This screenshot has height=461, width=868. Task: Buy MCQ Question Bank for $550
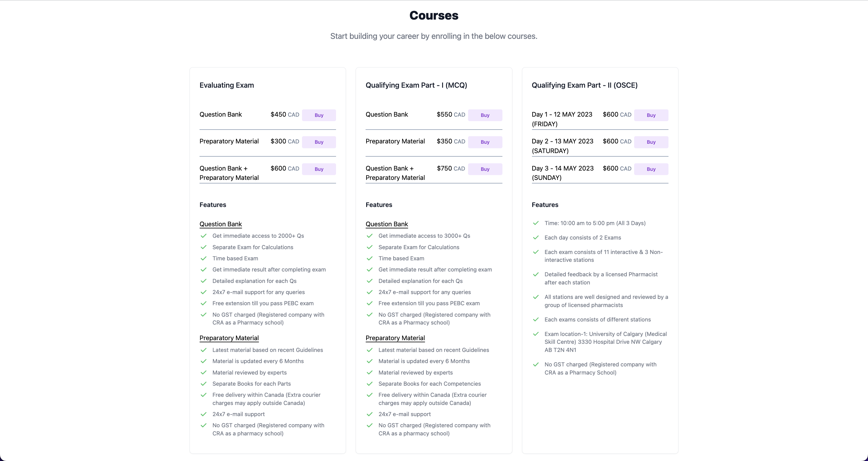[485, 115]
